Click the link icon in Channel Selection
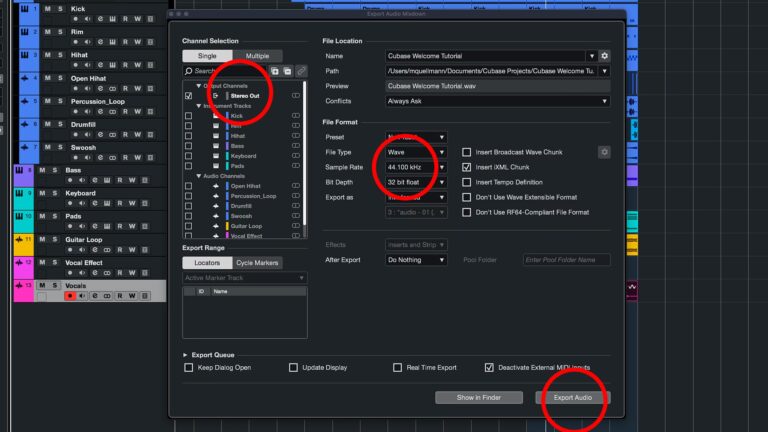The height and width of the screenshot is (432, 768). 301,71
